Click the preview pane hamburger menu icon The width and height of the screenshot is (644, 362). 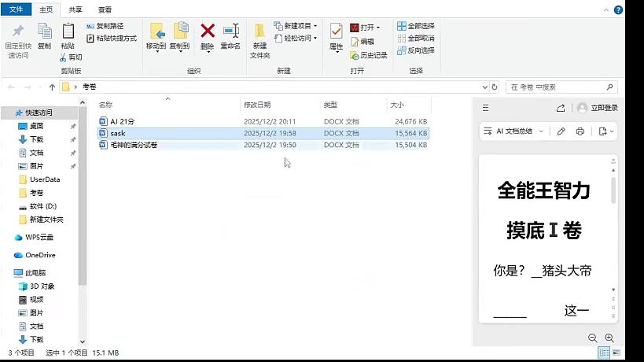(x=485, y=108)
